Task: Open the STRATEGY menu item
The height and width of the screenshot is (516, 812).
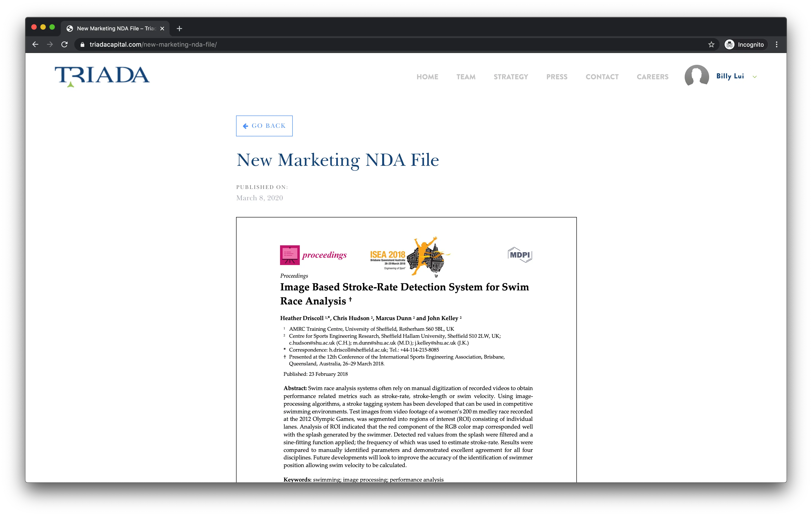Action: tap(511, 77)
